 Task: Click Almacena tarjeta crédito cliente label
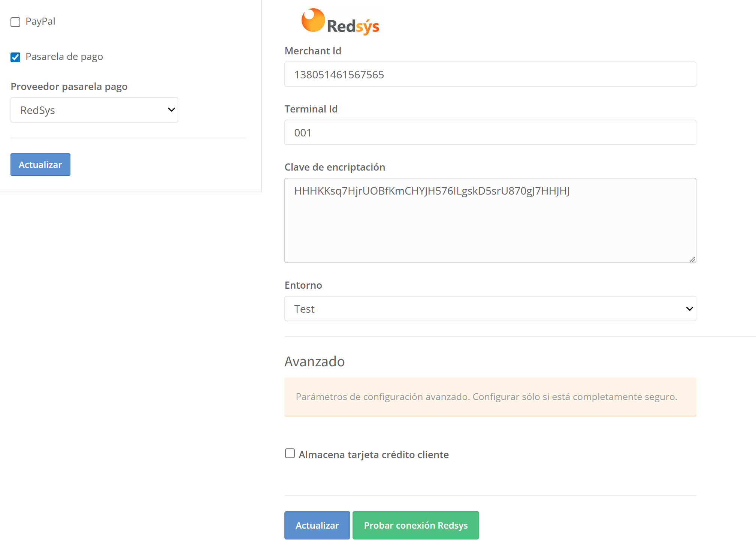374,454
